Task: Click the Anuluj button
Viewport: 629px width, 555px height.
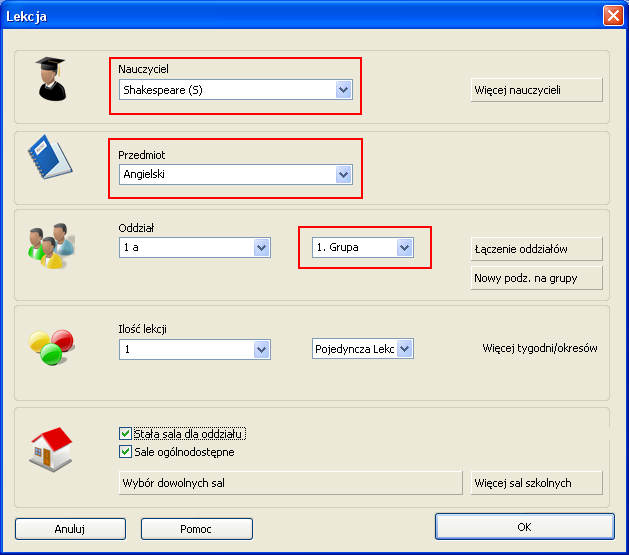Action: pos(70,529)
